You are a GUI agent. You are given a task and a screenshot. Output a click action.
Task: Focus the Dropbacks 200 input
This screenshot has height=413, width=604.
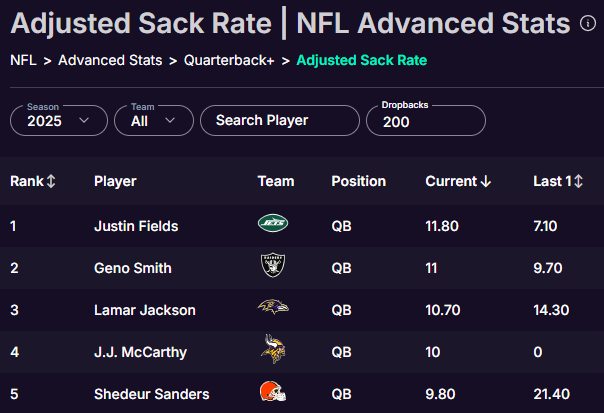coord(426,121)
